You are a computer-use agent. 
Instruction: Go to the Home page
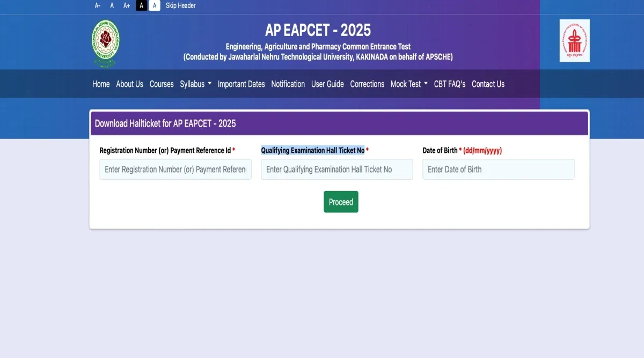click(101, 84)
